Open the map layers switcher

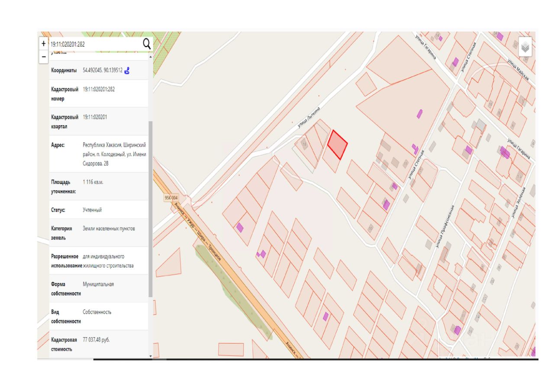[525, 46]
